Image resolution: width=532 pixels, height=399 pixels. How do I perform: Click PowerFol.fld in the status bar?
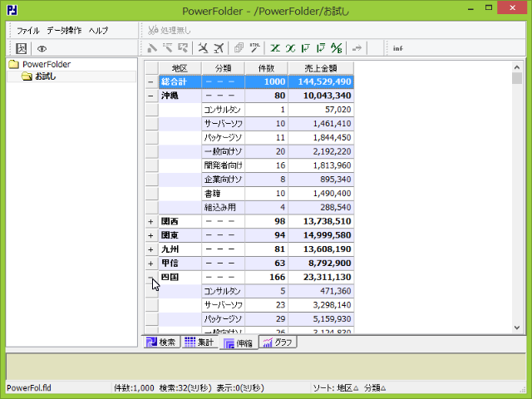click(x=29, y=388)
